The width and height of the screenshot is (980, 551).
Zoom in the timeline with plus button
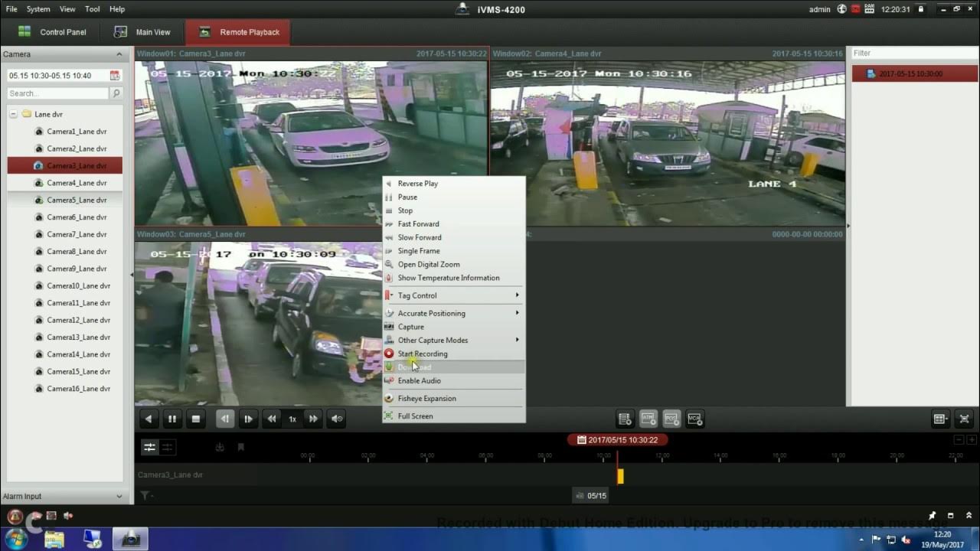tap(972, 440)
